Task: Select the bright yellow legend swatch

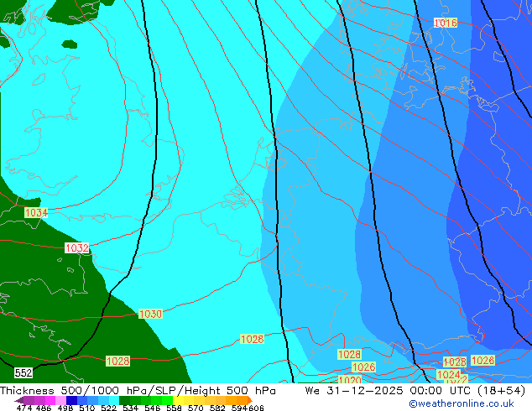Action: tap(178, 400)
